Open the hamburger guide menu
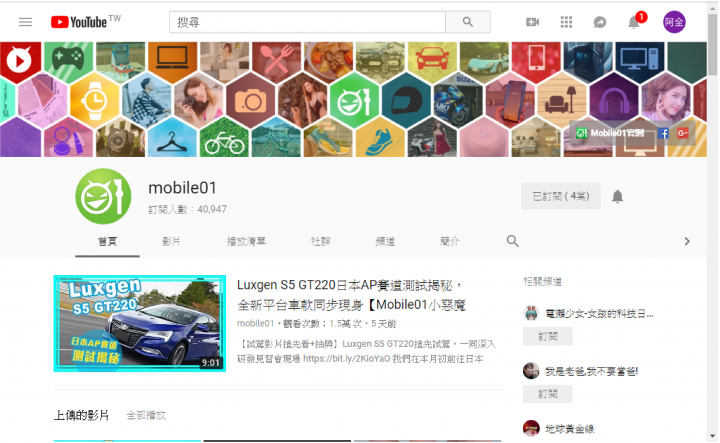 (25, 22)
